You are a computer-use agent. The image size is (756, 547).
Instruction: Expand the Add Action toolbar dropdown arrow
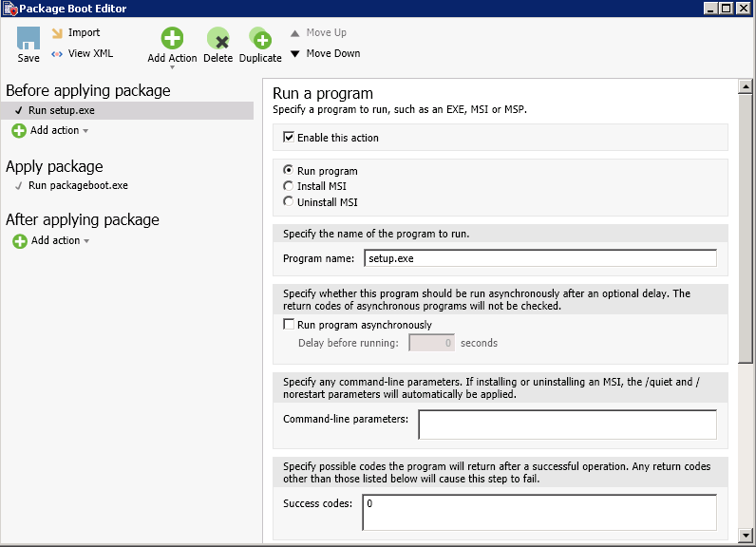point(172,67)
